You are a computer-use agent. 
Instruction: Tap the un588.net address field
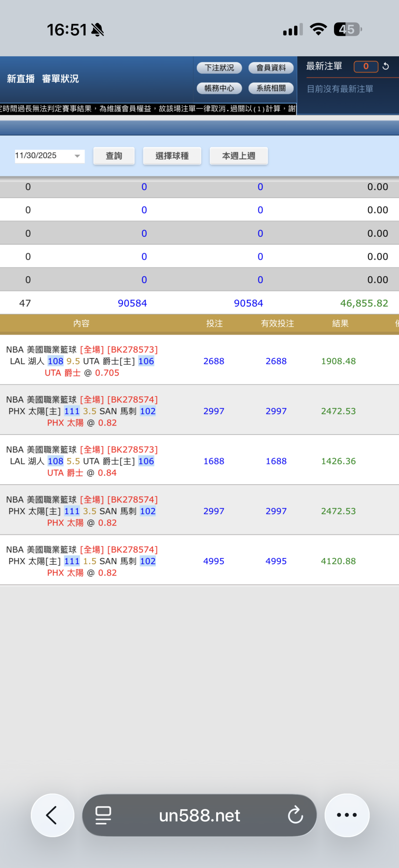[199, 815]
